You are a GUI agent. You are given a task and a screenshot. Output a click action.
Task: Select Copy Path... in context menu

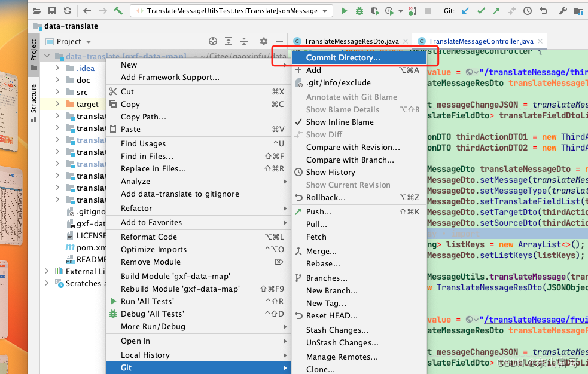tap(199, 117)
